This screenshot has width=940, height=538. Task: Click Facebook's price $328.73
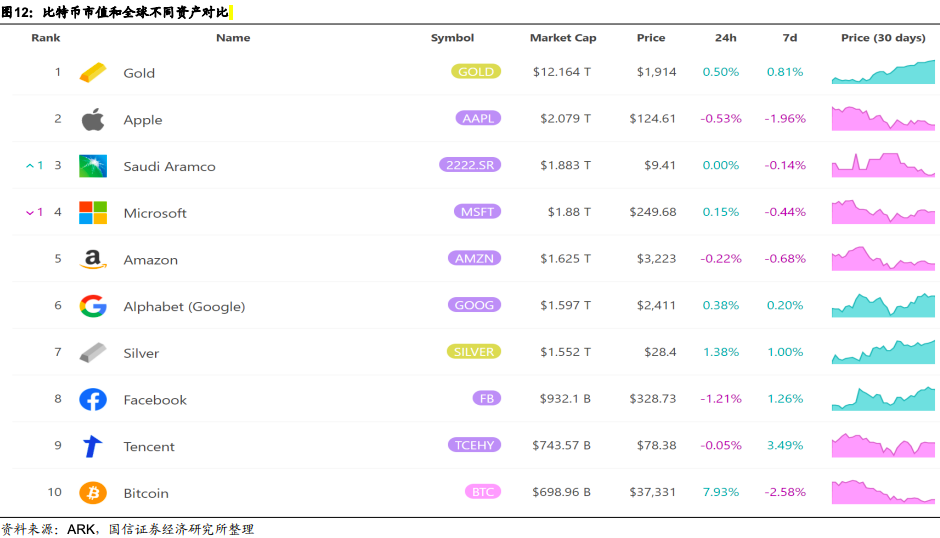tap(652, 399)
